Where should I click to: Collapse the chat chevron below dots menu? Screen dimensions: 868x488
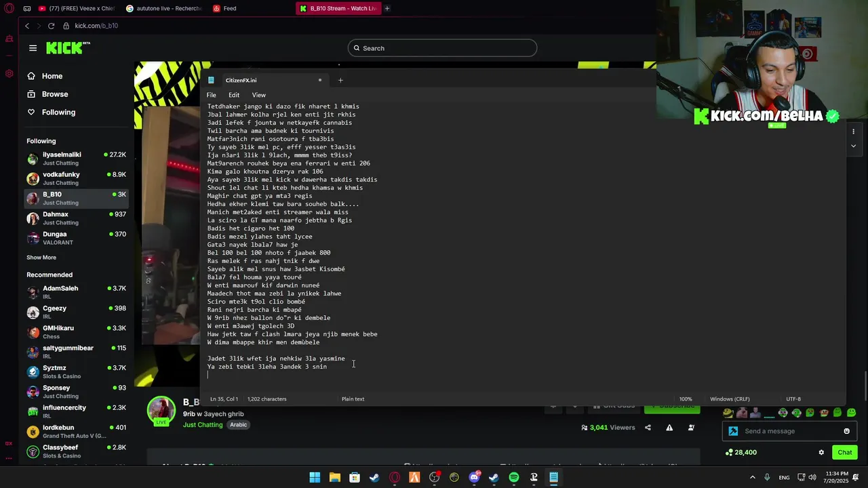click(x=853, y=146)
